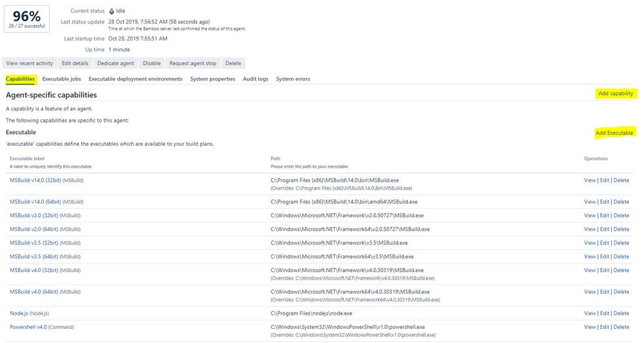
Task: Disable the agent with the Disable button
Action: [151, 63]
